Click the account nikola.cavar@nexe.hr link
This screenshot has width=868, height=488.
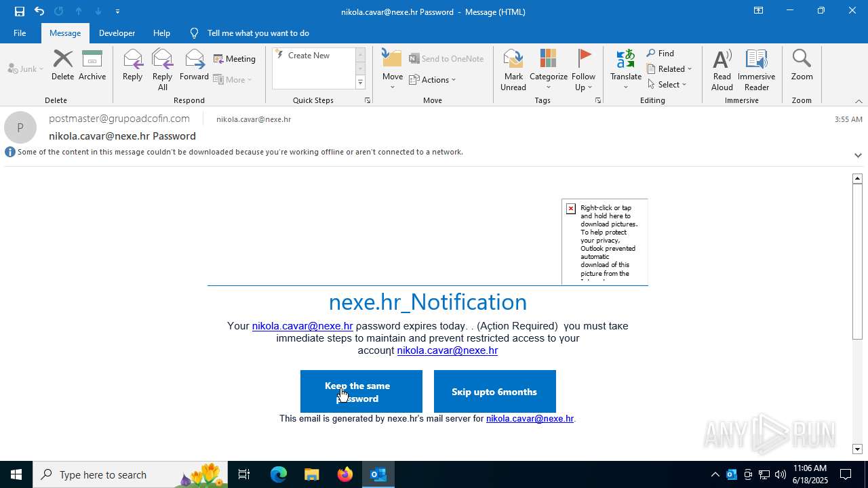click(448, 350)
